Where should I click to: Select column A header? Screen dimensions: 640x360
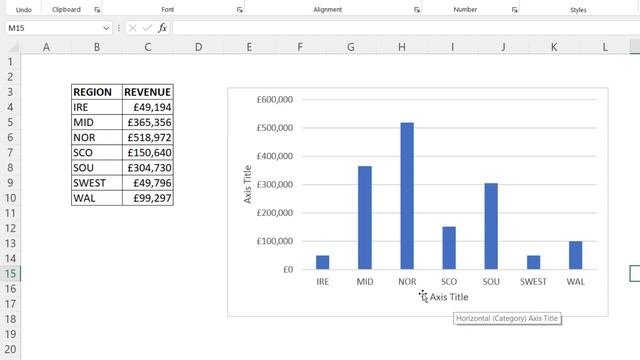pos(46,47)
